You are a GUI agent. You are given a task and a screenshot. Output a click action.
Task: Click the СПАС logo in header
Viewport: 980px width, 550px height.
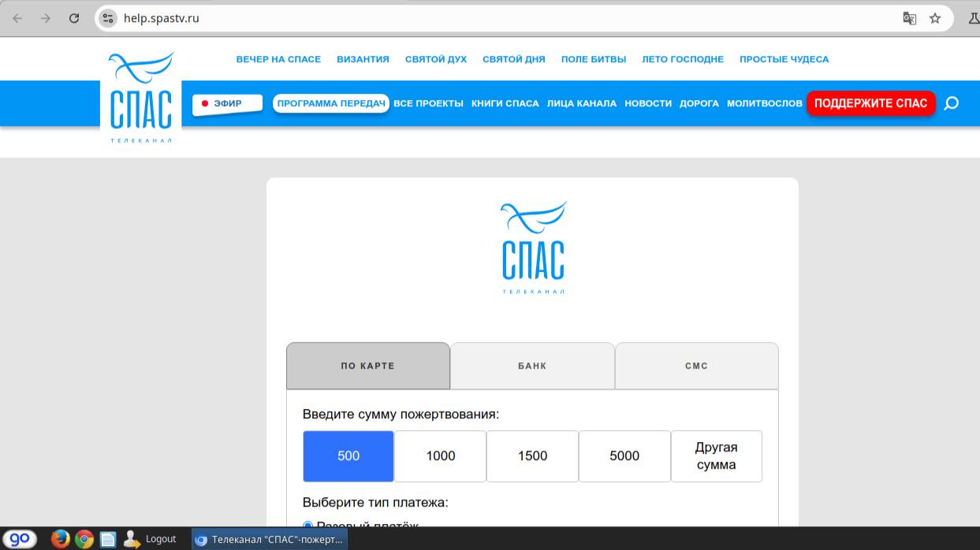tap(141, 97)
